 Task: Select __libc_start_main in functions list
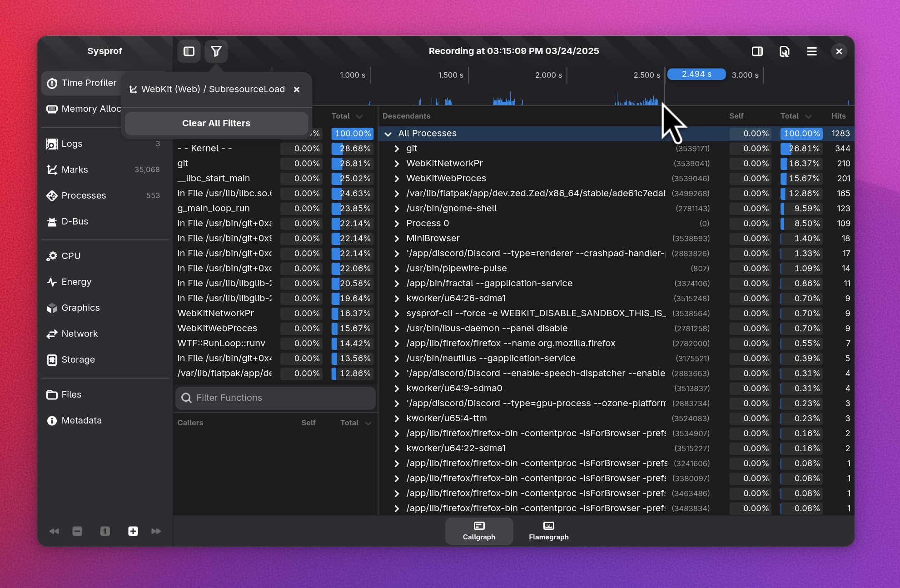(275, 179)
